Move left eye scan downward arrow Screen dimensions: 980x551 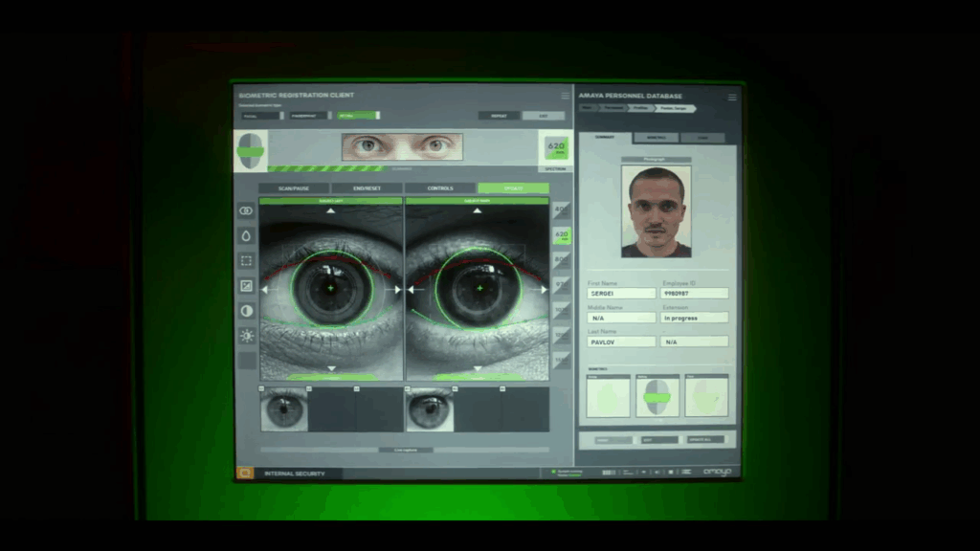331,368
